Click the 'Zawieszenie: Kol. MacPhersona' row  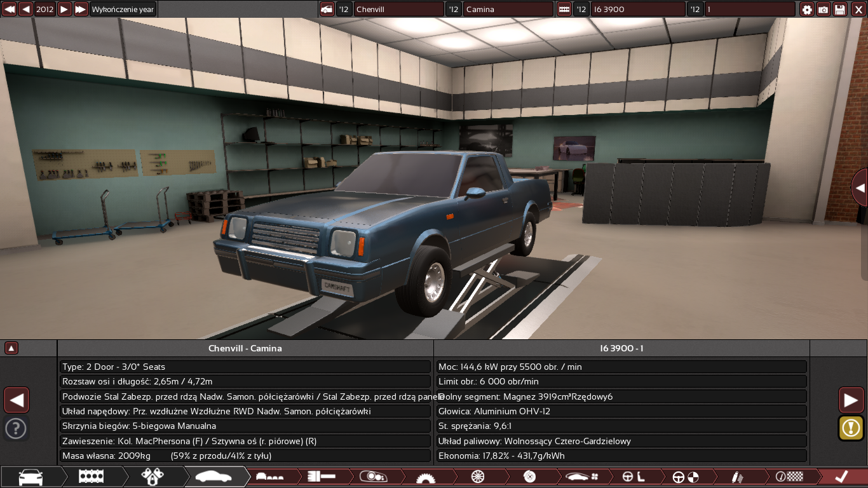(245, 441)
